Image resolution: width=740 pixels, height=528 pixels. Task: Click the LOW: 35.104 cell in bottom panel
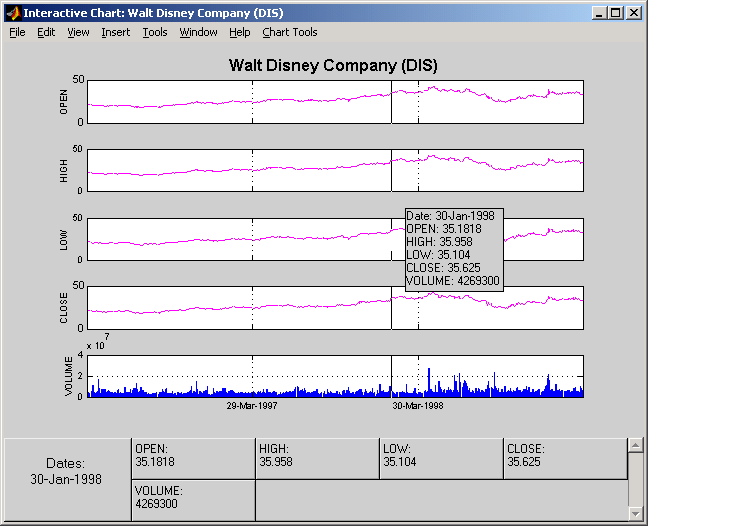coord(441,459)
